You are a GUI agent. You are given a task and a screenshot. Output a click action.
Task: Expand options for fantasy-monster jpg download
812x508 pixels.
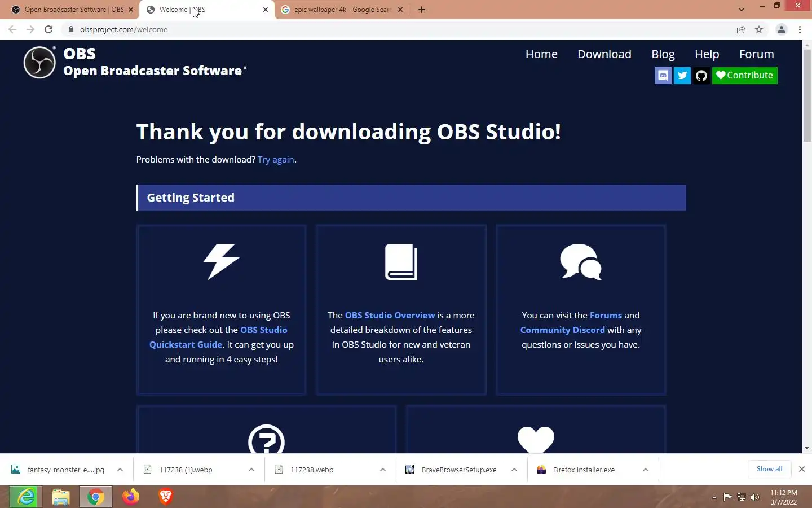point(120,470)
